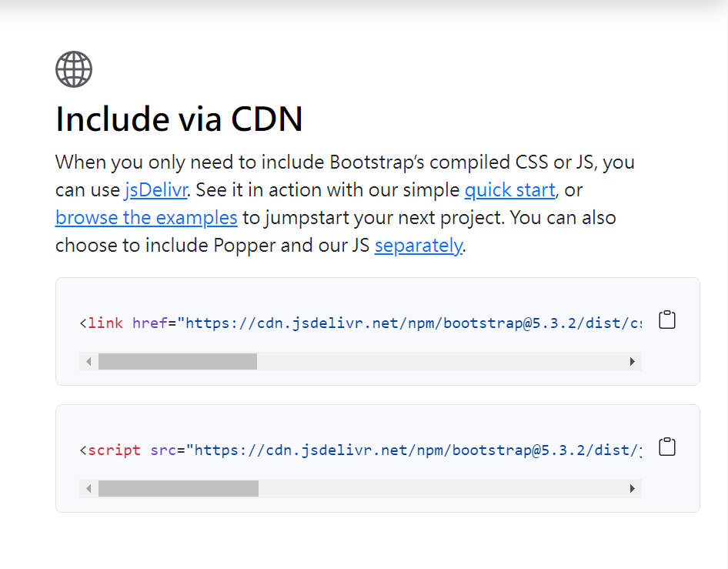728x569 pixels.
Task: Copy the script tag code snippet
Action: [667, 447]
